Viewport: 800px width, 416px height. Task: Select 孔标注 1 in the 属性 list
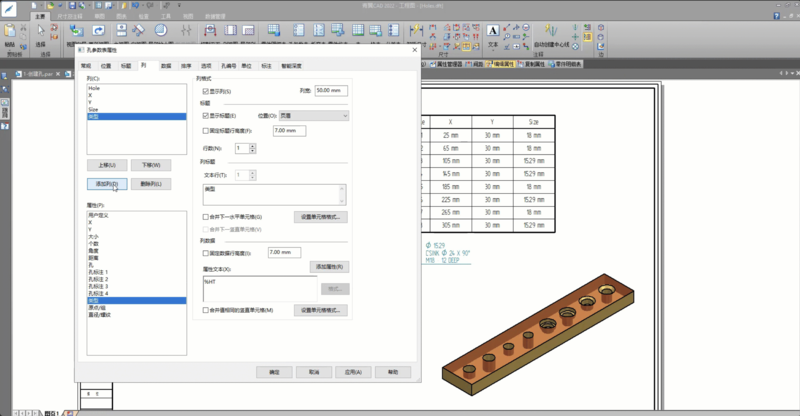coord(99,271)
